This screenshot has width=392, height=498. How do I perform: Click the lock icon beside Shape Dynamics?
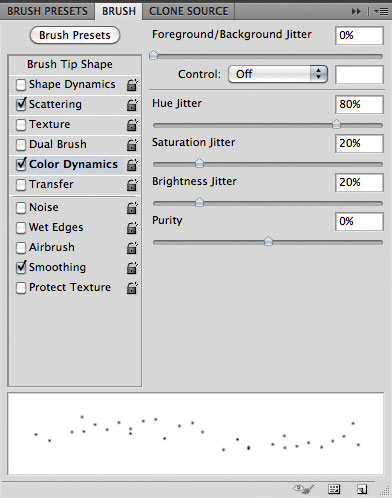(x=132, y=85)
